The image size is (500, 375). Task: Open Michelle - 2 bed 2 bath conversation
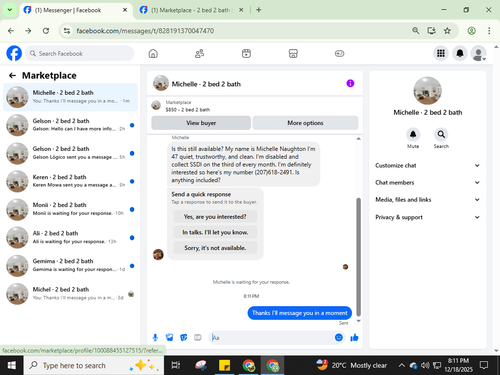click(x=70, y=97)
